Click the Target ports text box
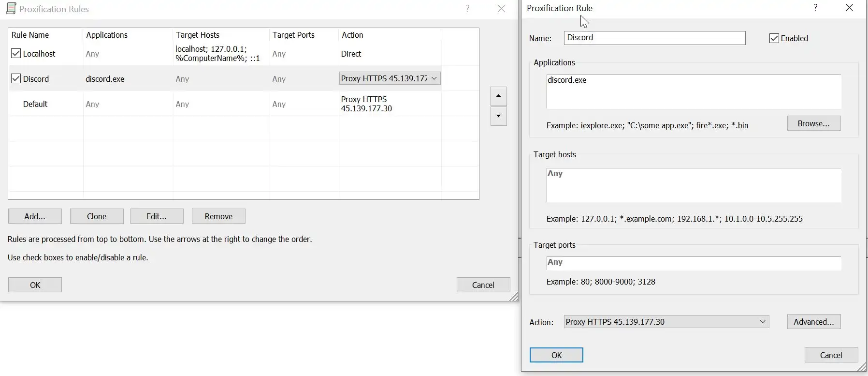This screenshot has width=868, height=376. point(694,263)
